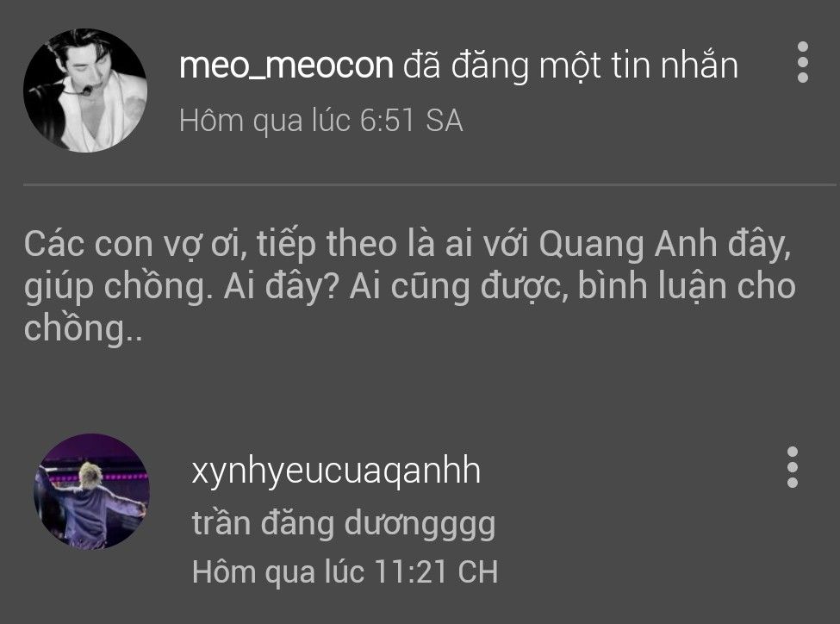Tap xynhyeucuaqanhh's purple stage avatar
Viewport: 840px width, 624px height.
click(x=91, y=491)
